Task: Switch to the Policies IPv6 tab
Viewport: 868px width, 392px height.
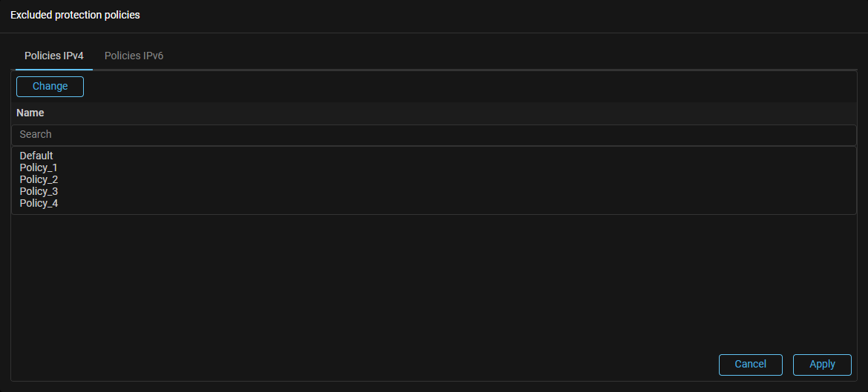Action: pos(134,56)
